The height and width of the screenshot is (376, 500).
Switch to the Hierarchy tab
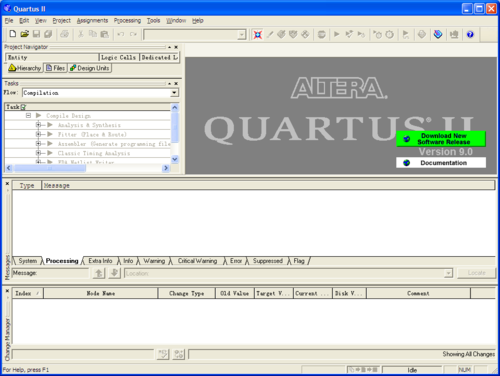click(25, 68)
